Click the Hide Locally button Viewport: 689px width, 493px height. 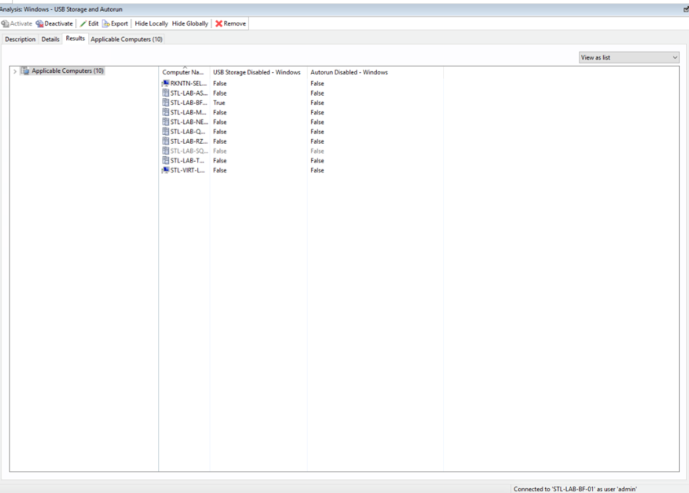coord(151,23)
